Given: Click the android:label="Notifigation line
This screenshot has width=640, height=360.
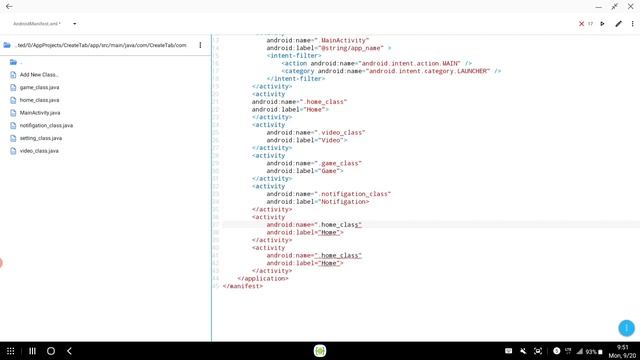Looking at the screenshot, I should [318, 202].
